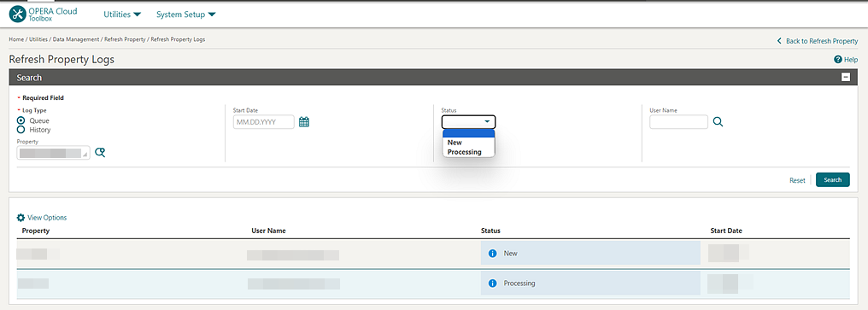868x310 pixels.
Task: Open the System Setup menu
Action: pyautogui.click(x=186, y=15)
